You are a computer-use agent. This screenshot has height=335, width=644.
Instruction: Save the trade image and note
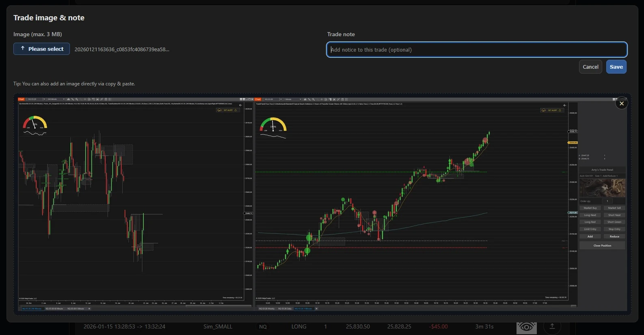616,67
